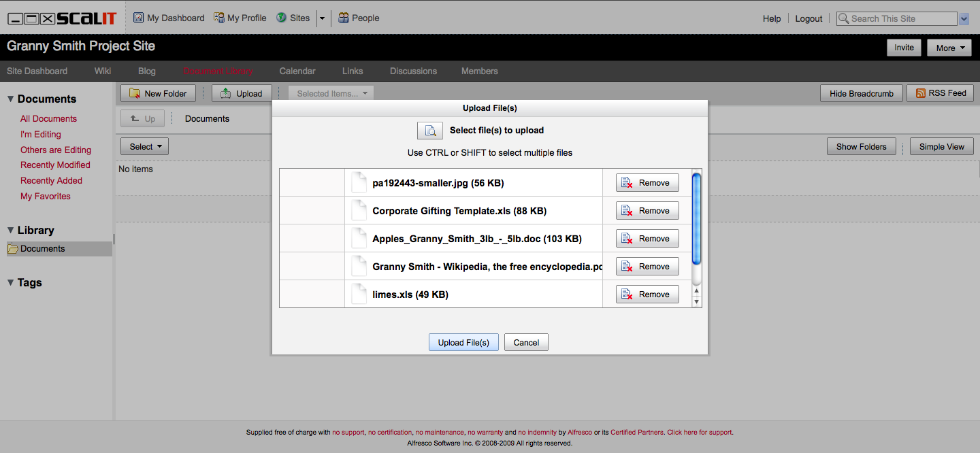Remove Apples_Granny_Smith doc from list
This screenshot has height=453, width=980.
647,239
